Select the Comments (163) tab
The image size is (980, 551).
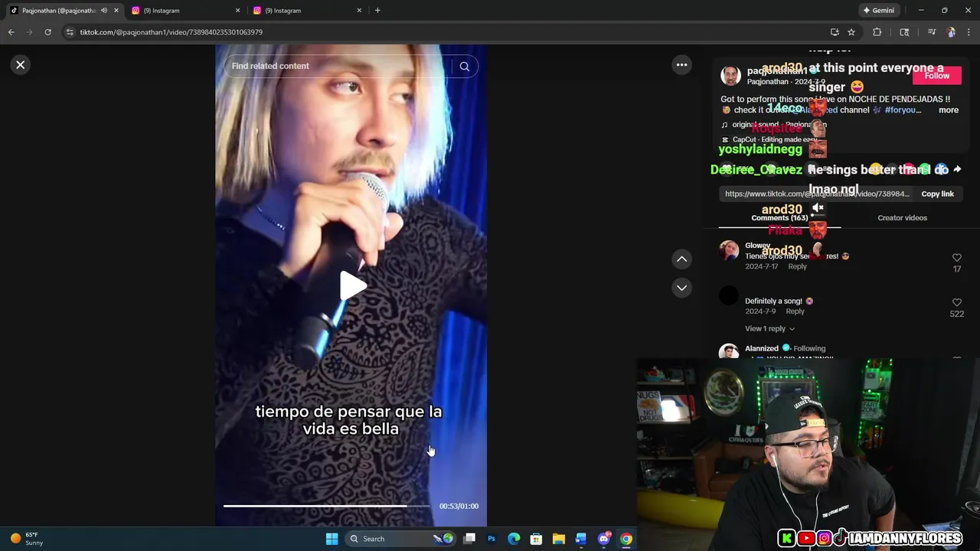(779, 218)
